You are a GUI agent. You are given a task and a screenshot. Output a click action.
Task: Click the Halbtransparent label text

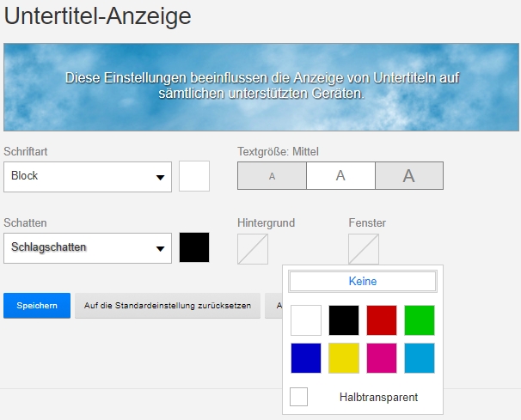tap(378, 397)
